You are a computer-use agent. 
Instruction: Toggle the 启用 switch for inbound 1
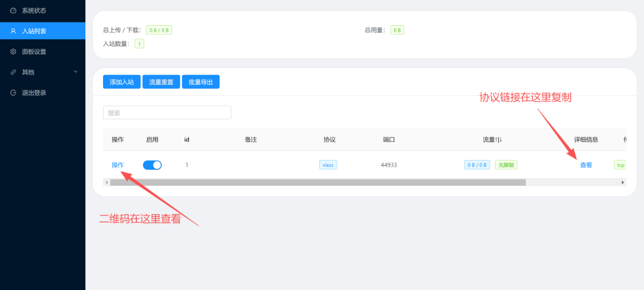pyautogui.click(x=152, y=165)
